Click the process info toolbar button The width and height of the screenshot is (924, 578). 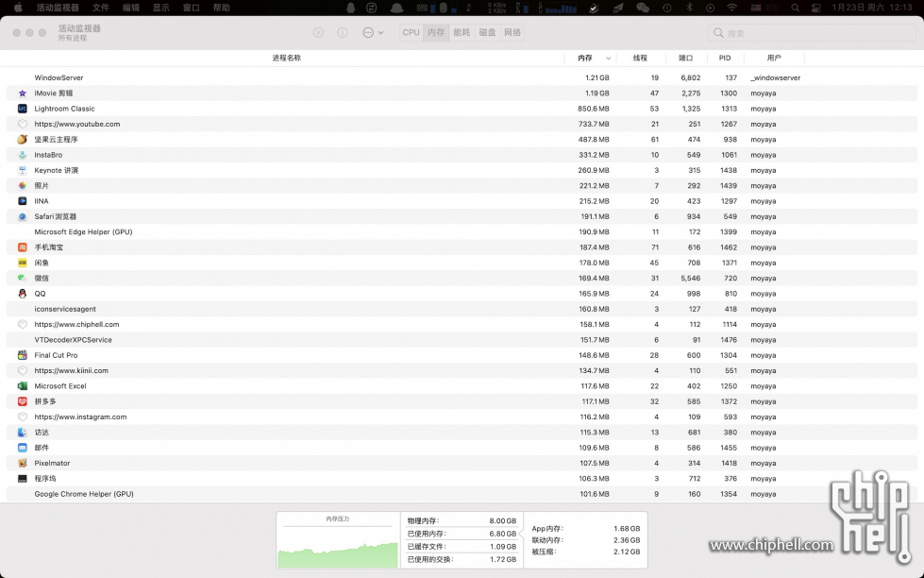(x=343, y=32)
